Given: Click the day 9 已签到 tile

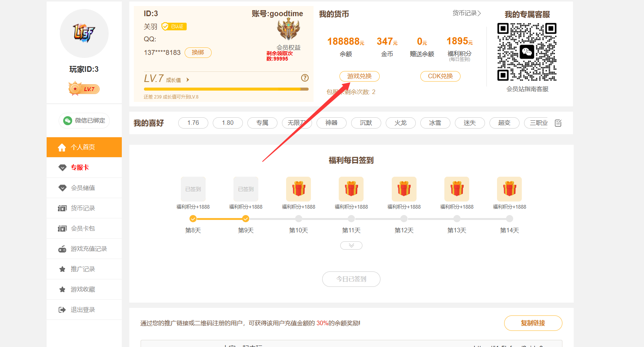Looking at the screenshot, I should [x=246, y=189].
